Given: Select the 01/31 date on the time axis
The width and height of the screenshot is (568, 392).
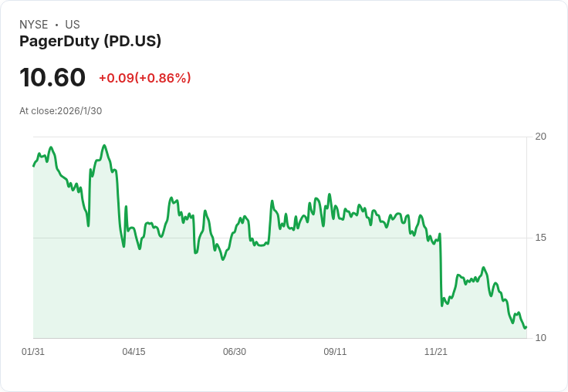Looking at the screenshot, I should point(33,352).
